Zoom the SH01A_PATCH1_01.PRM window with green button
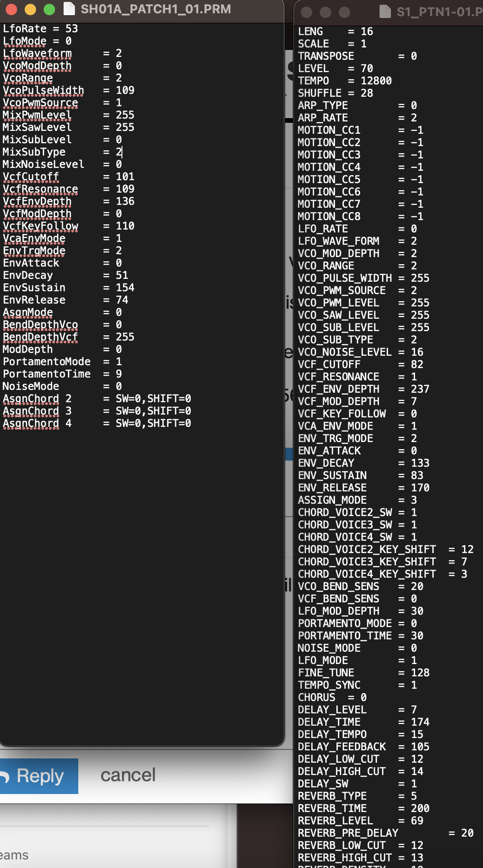The width and height of the screenshot is (483, 868). coord(49,9)
